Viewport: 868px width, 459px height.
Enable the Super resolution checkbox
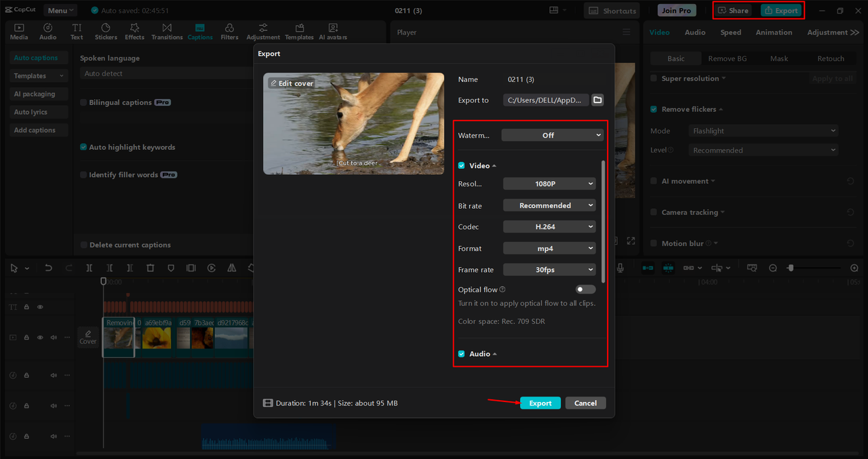pyautogui.click(x=654, y=79)
